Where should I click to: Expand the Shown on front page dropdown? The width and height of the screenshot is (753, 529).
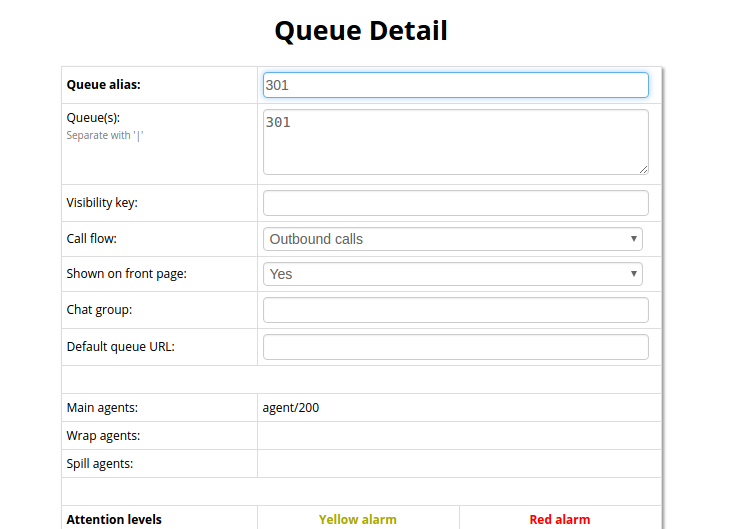[452, 274]
